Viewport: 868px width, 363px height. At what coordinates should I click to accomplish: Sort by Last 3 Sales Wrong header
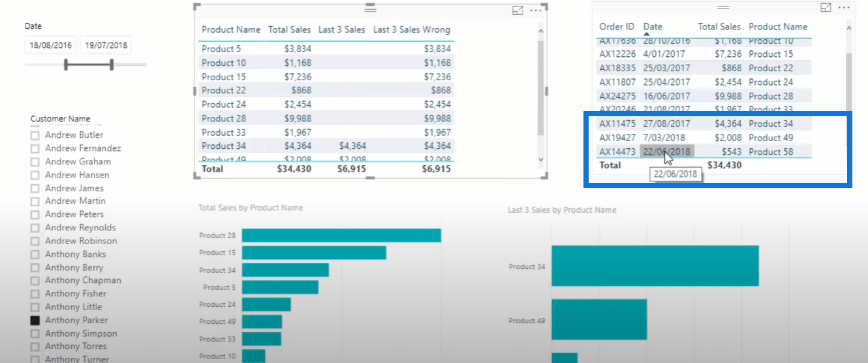[x=412, y=29]
